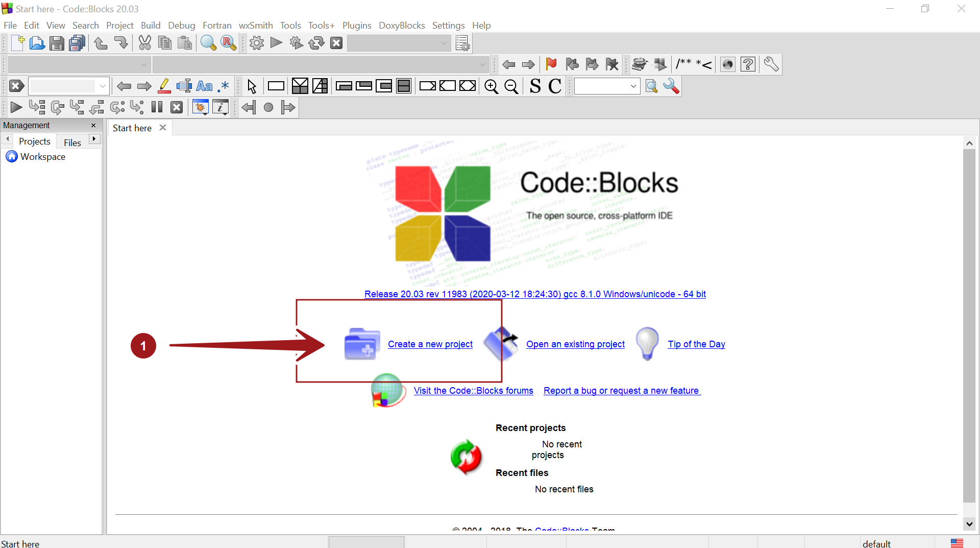This screenshot has width=980, height=548.
Task: Click the Release 20.03 version link
Action: point(535,294)
